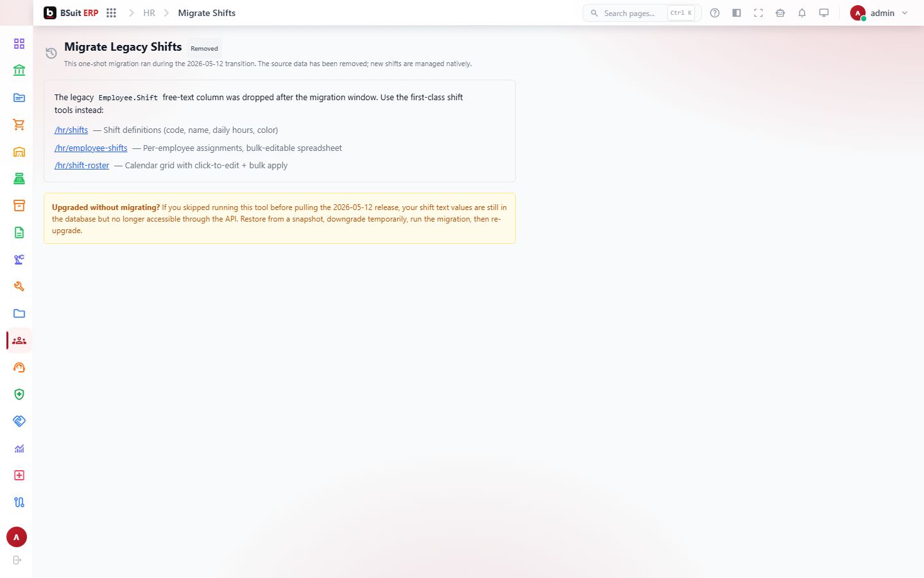Click the Migrate Legacy Shifts heading

(123, 47)
